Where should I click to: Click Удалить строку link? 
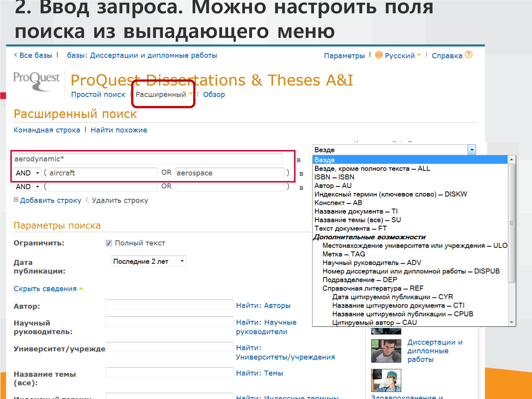click(120, 200)
